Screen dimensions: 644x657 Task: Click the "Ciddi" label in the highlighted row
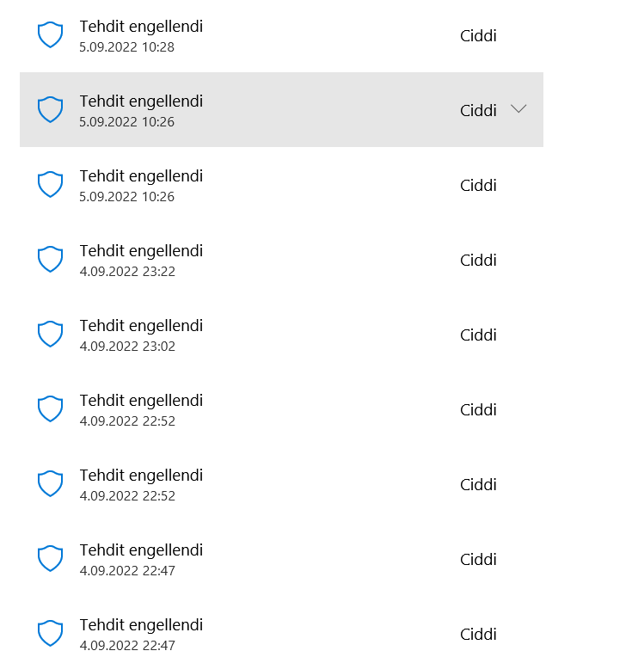tap(478, 111)
